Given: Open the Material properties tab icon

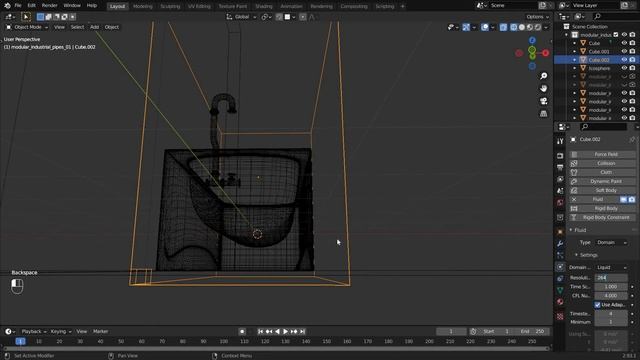Looking at the screenshot, I should 560,302.
